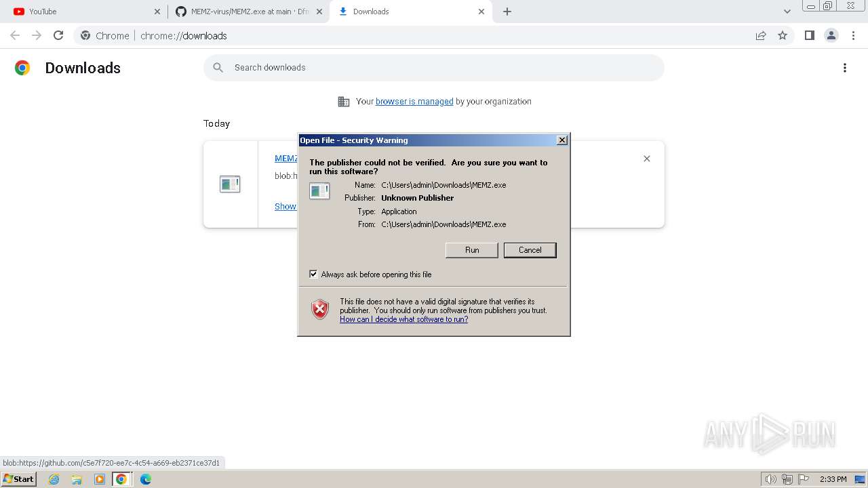
Task: Open the tab search dropdown arrow
Action: 787,12
